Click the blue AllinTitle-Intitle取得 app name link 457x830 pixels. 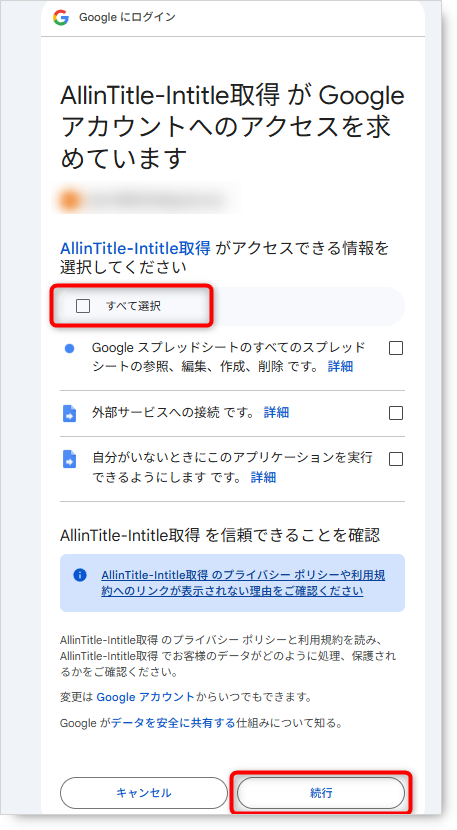tap(136, 248)
